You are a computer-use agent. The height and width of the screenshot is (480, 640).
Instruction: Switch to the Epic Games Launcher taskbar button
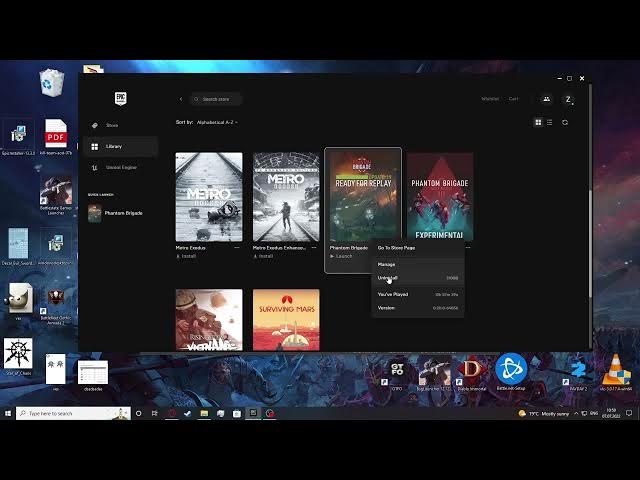[x=253, y=413]
